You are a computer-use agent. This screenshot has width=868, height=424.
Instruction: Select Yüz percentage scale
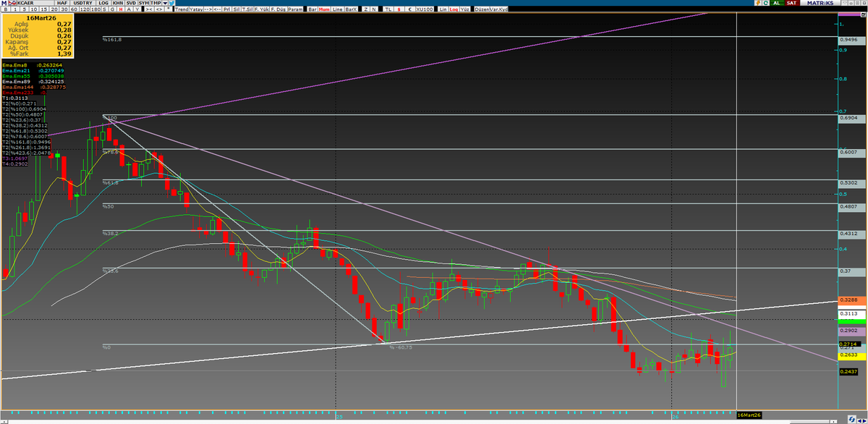click(x=464, y=9)
